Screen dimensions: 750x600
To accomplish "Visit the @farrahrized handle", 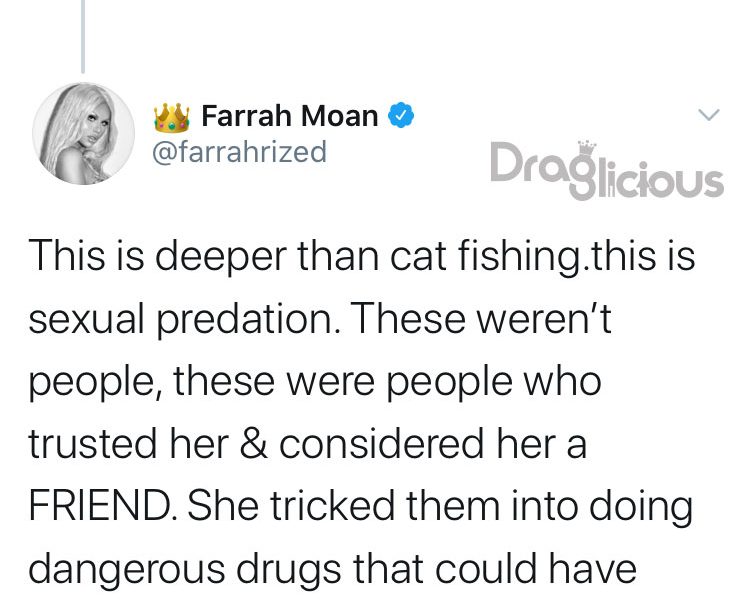I will [x=239, y=152].
